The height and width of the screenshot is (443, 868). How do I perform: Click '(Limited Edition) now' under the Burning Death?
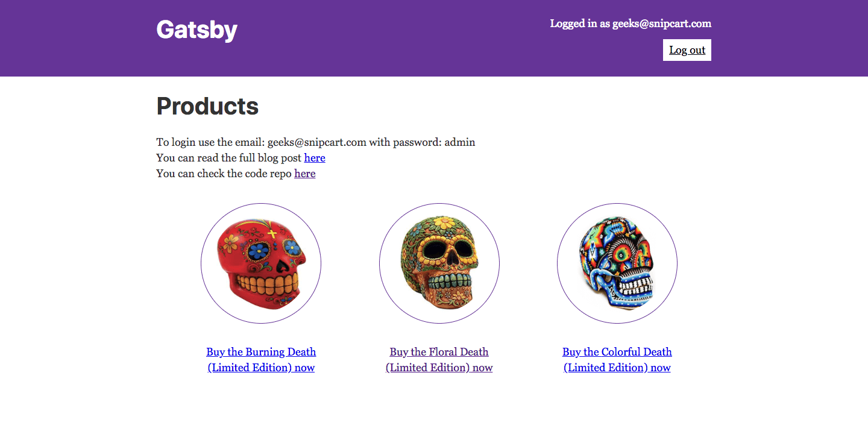coord(261,368)
